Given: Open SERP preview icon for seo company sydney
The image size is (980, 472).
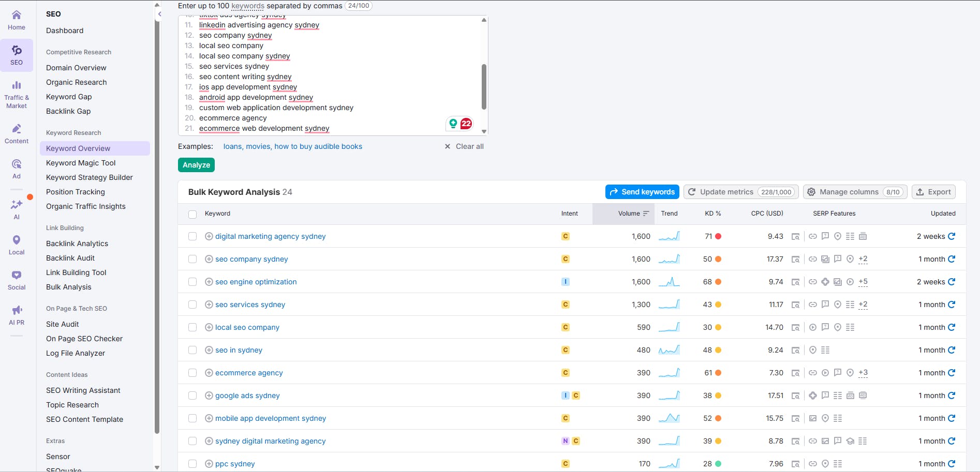Looking at the screenshot, I should (x=795, y=259).
